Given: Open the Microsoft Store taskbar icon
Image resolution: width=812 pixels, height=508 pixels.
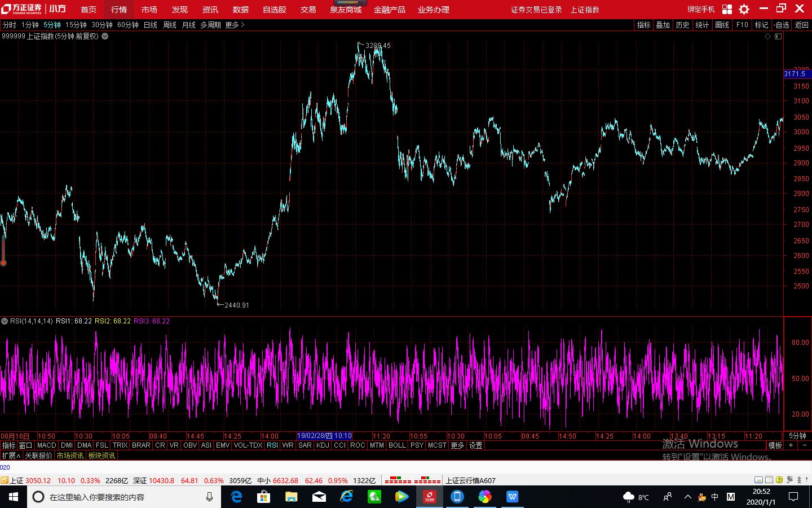Looking at the screenshot, I should pos(263,497).
